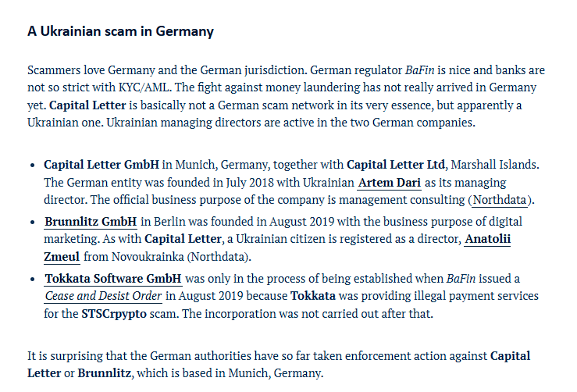The image size is (577, 392).
Task: Click the bold Capital Letter Ltd text
Action: click(x=396, y=165)
